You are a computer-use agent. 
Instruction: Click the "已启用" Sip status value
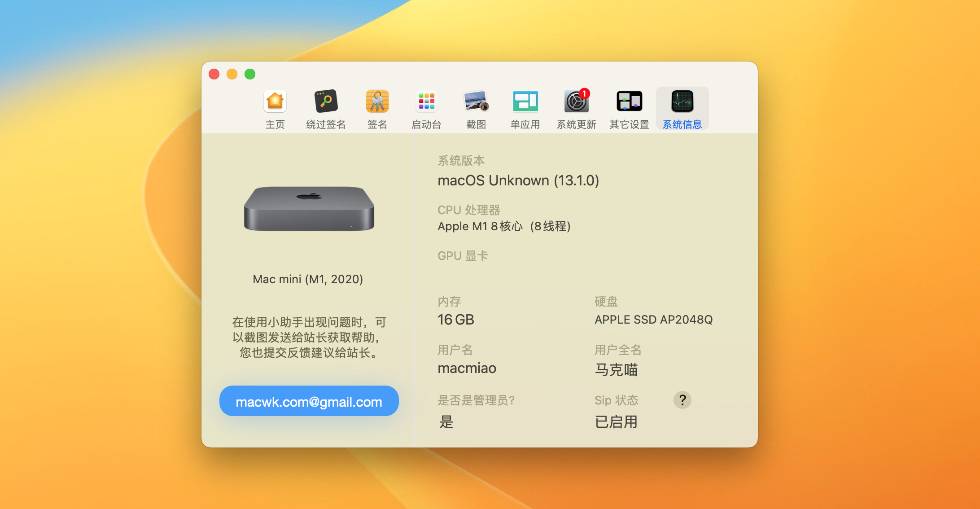click(x=616, y=421)
